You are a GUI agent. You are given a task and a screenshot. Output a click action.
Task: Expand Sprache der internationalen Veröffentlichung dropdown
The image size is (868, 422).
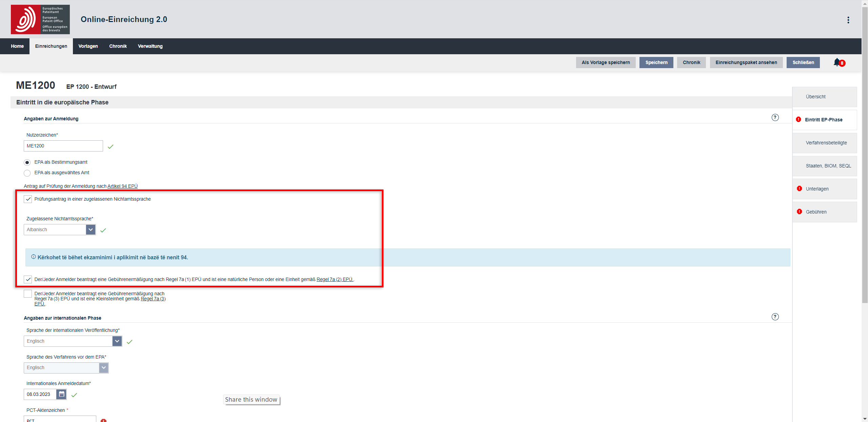117,341
